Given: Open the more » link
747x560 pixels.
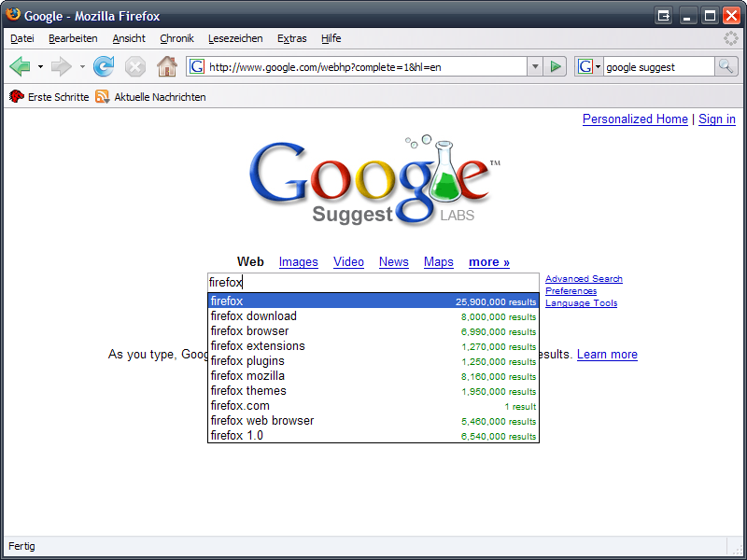Looking at the screenshot, I should pos(488,262).
